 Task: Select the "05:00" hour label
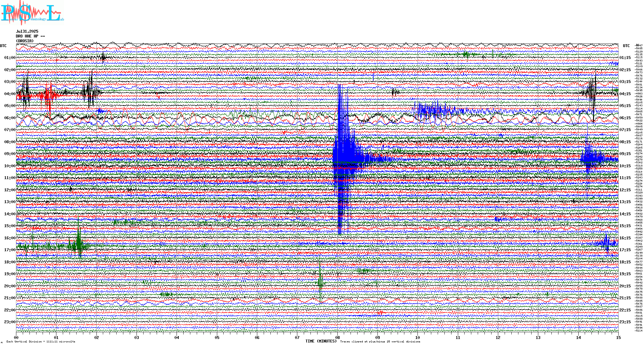[x=10, y=106]
